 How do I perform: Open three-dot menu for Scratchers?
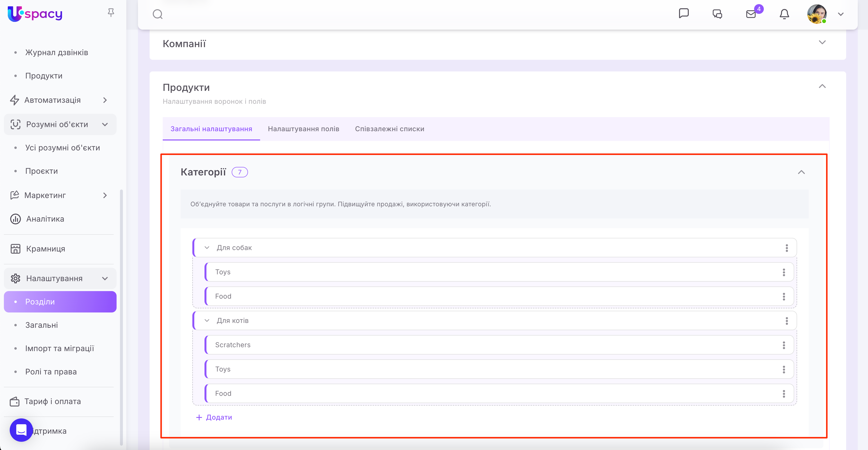click(783, 345)
